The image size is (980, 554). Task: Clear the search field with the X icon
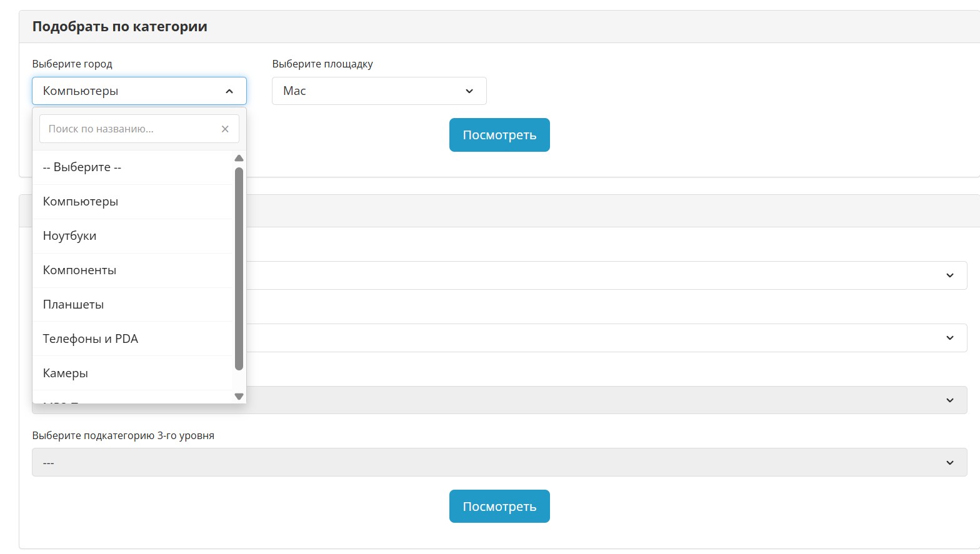pos(225,129)
